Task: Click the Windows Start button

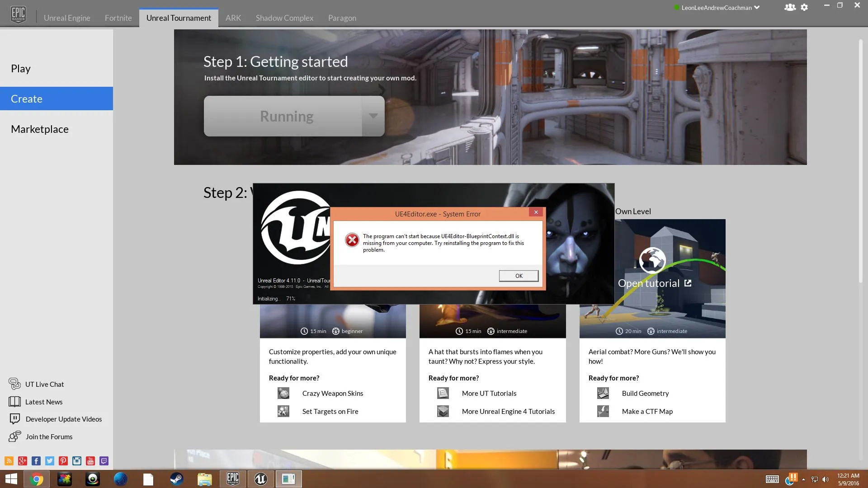Action: click(x=11, y=479)
